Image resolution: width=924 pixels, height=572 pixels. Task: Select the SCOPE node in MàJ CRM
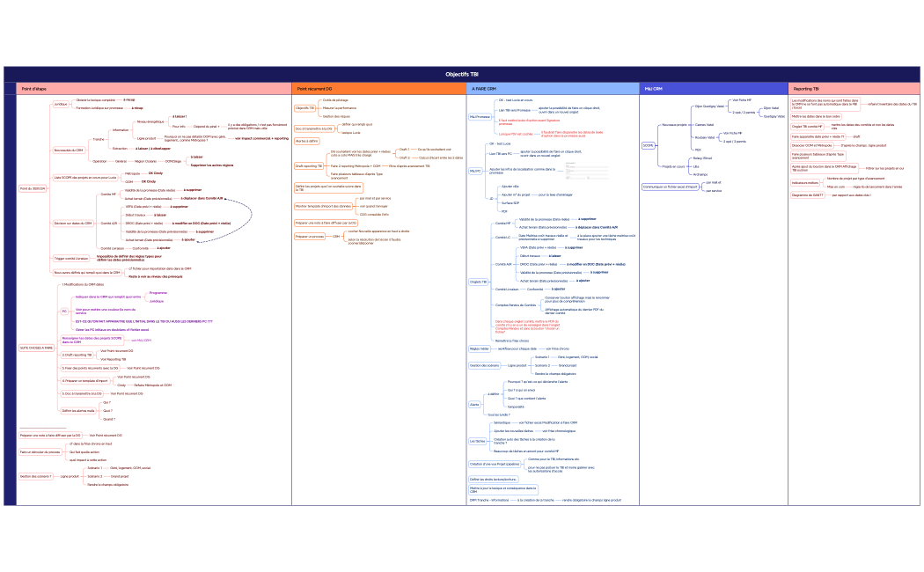648,145
